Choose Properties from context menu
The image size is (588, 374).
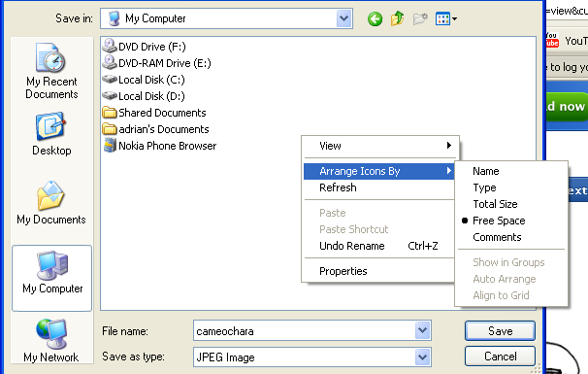click(379, 271)
